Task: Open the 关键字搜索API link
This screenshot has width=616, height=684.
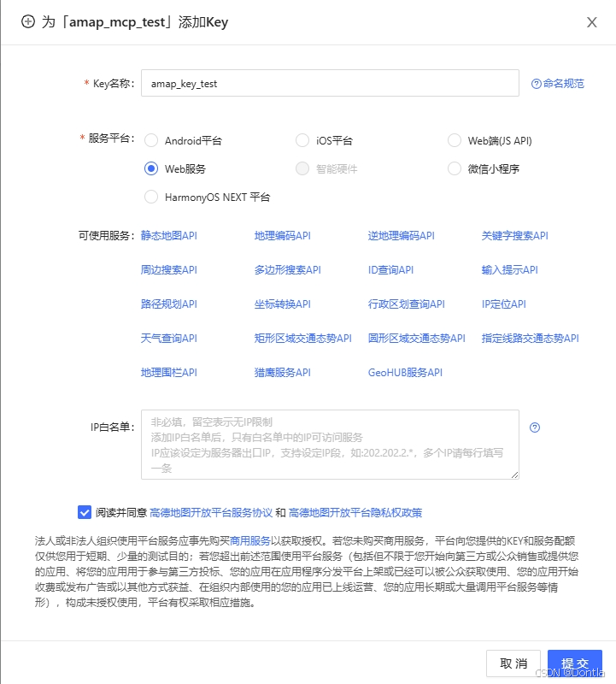Action: coord(515,236)
